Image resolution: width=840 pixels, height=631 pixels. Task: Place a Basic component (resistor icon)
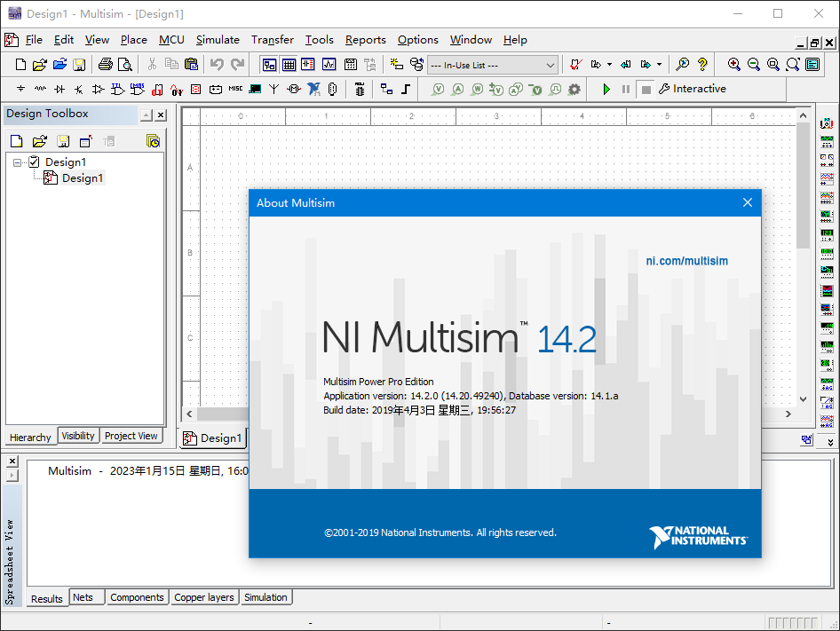pyautogui.click(x=40, y=89)
